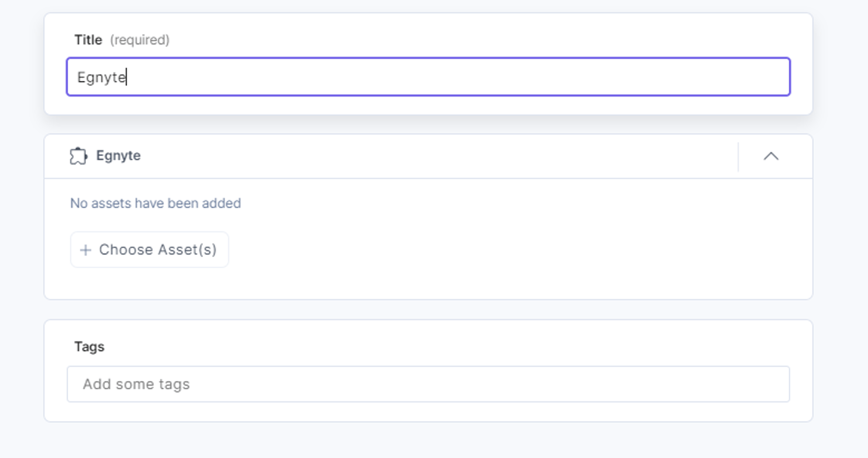Open the Choose Asset(s) picker
This screenshot has width=868, height=458.
(x=150, y=250)
